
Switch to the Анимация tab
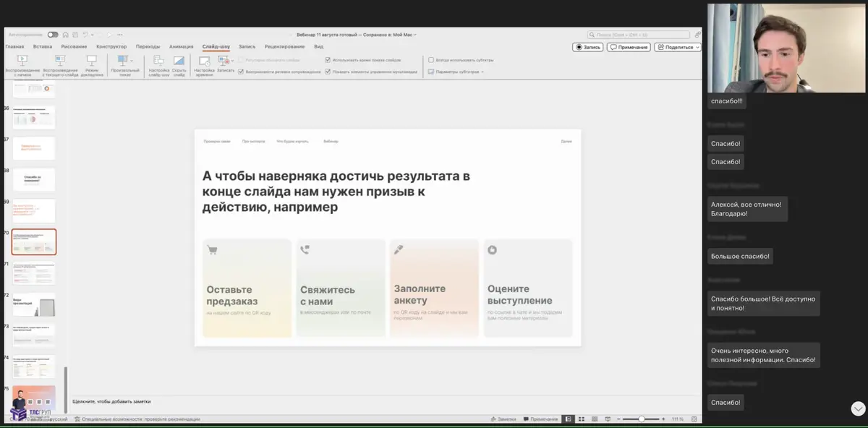(182, 46)
